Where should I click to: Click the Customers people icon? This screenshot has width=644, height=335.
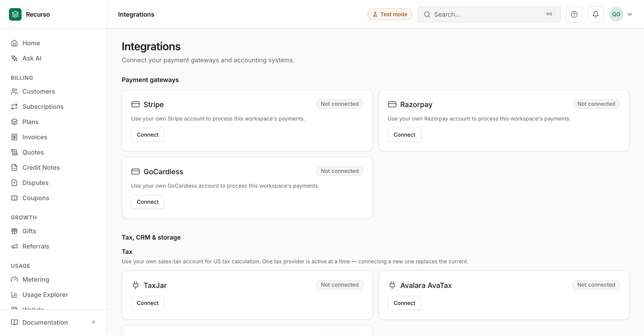14,91
